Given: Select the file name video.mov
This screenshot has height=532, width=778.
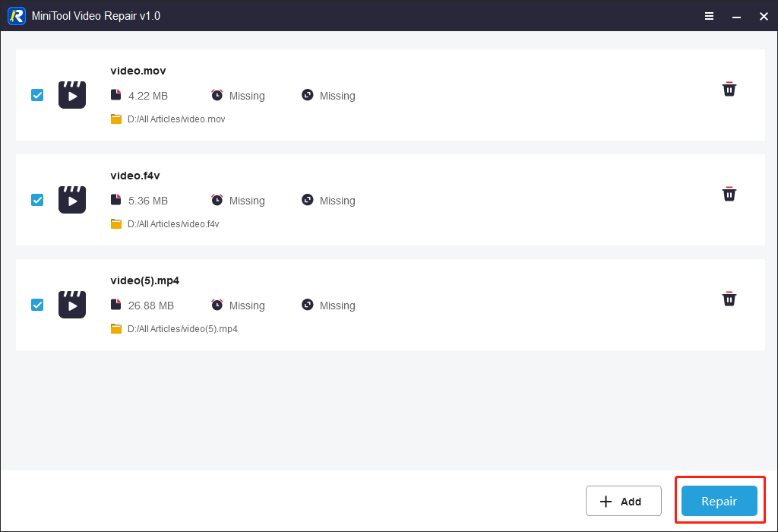Looking at the screenshot, I should [x=138, y=71].
